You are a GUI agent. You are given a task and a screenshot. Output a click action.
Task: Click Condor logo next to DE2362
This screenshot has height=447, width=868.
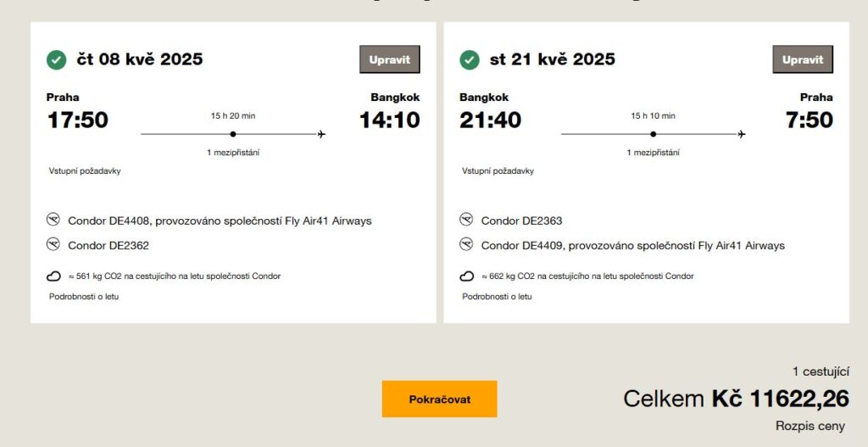[x=53, y=245]
